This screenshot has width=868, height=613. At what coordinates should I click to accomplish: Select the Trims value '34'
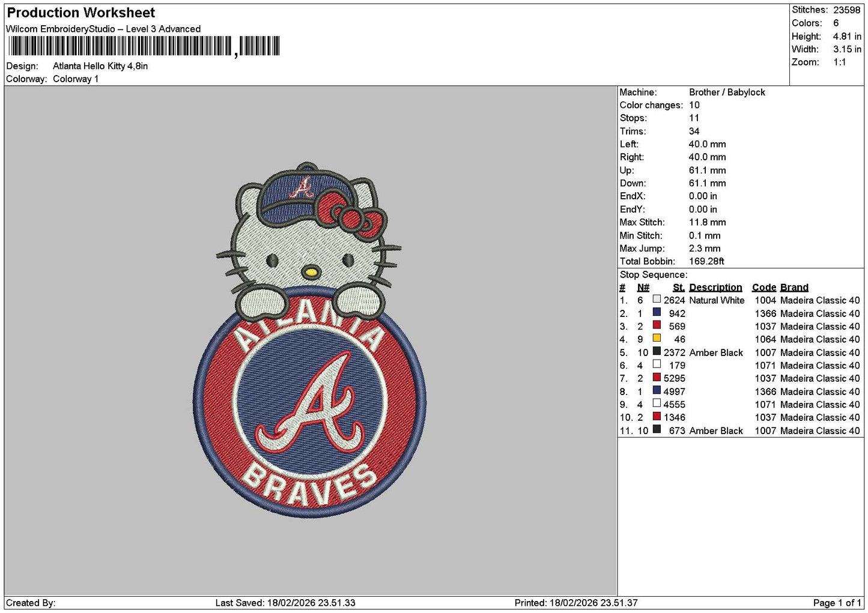tap(694, 131)
